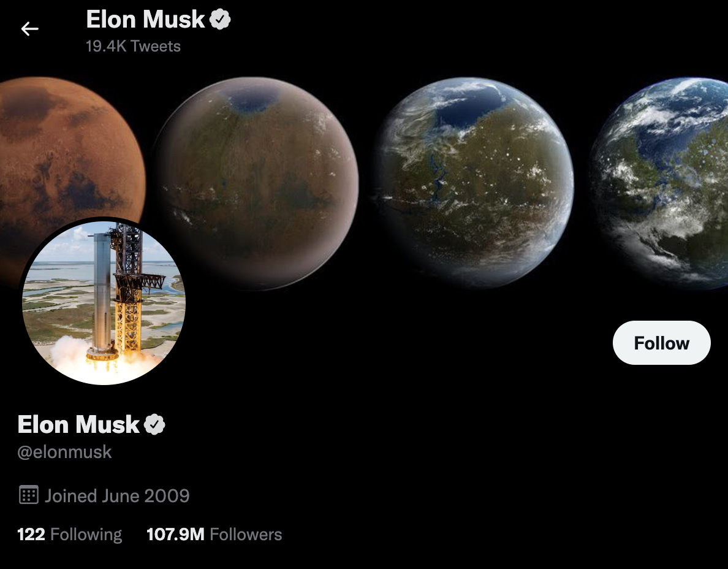728x569 pixels.
Task: Click the Joined June 2009 text
Action: click(x=118, y=495)
